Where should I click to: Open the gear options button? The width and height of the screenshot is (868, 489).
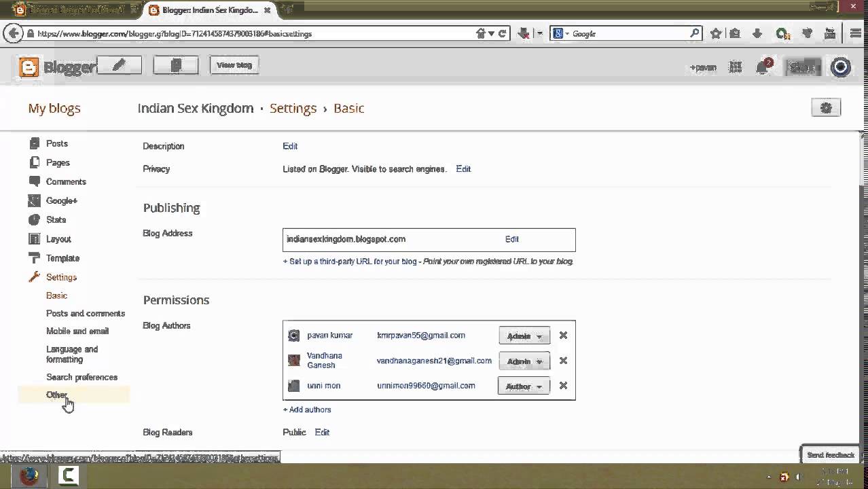[x=826, y=108]
